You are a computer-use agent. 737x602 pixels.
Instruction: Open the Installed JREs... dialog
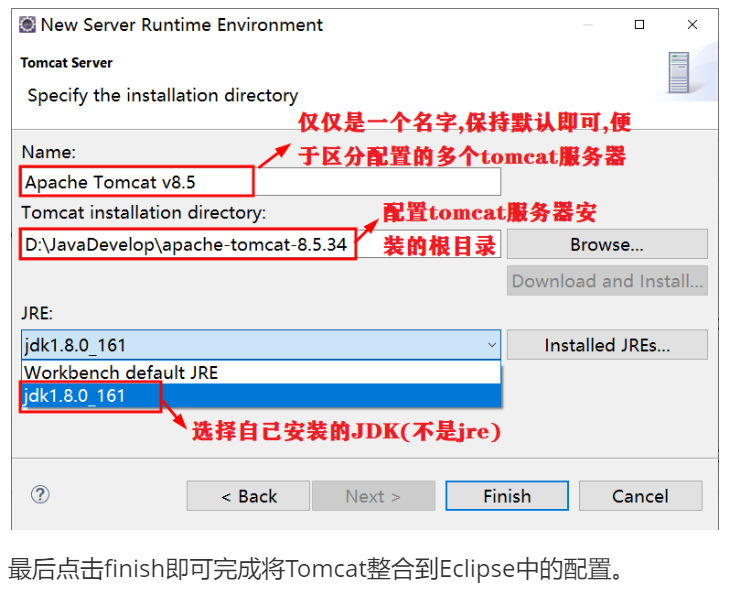607,345
